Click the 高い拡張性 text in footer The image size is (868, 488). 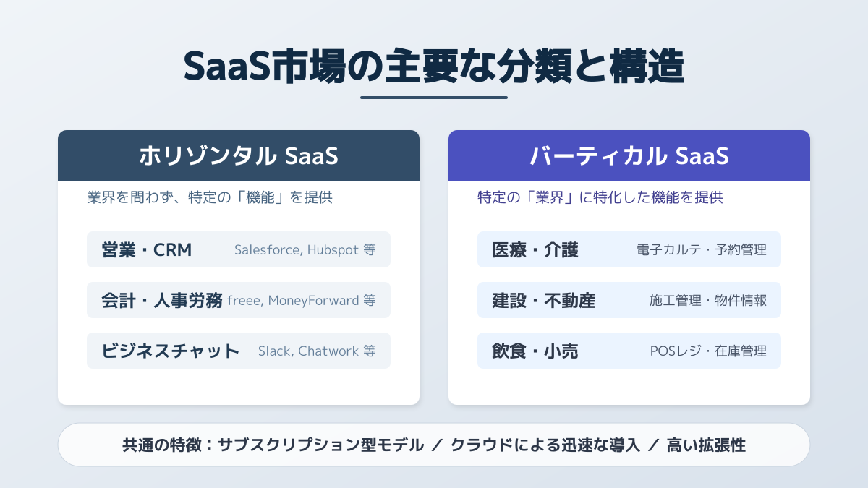706,445
